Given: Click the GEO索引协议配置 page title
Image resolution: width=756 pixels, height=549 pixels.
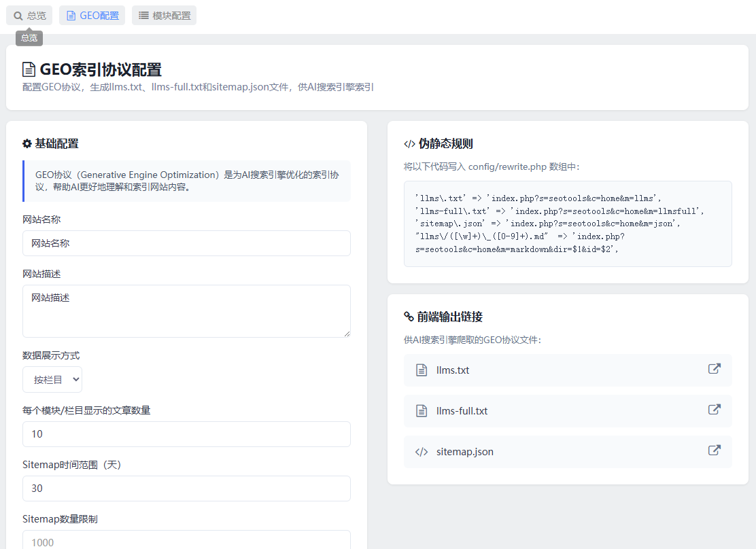Looking at the screenshot, I should [x=101, y=69].
